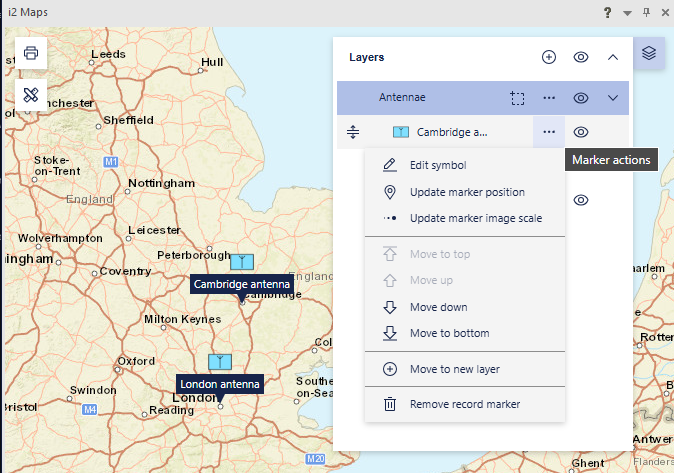Collapse the Antennae layer group

(x=613, y=98)
